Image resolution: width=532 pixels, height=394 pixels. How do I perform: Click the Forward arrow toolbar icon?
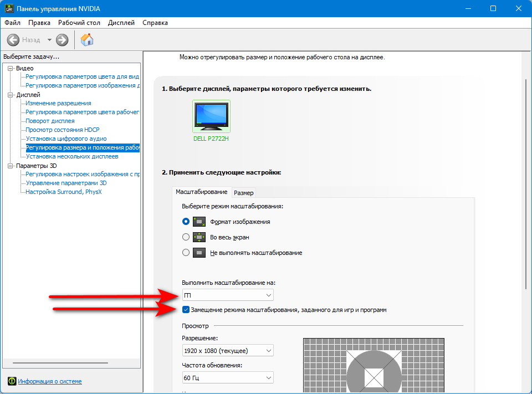(62, 40)
